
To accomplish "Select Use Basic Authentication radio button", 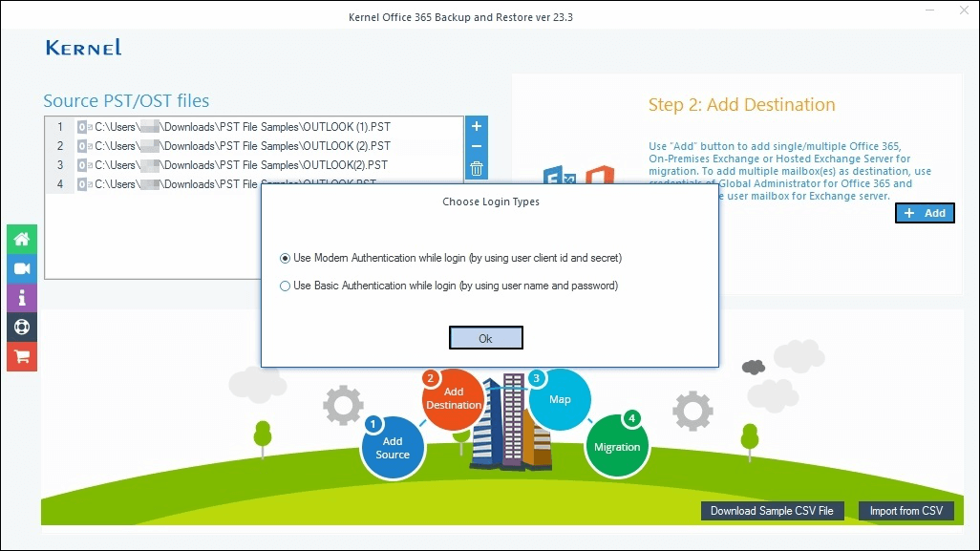I will [x=285, y=286].
